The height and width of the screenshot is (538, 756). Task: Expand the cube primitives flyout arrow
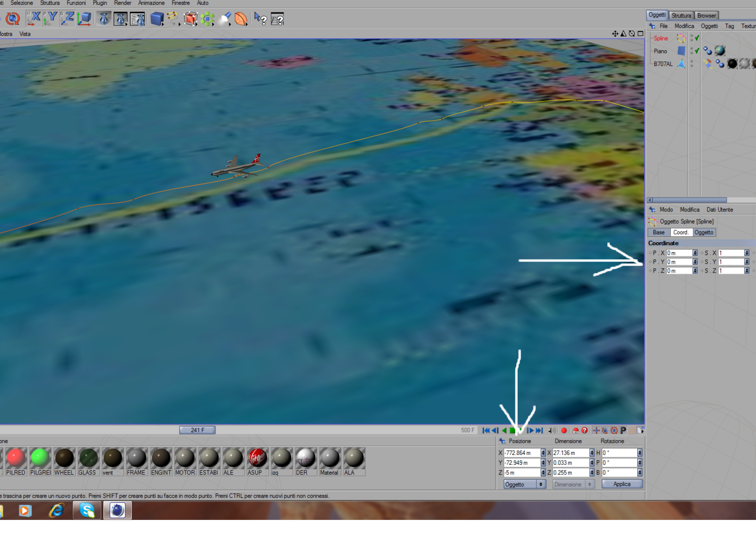[163, 24]
